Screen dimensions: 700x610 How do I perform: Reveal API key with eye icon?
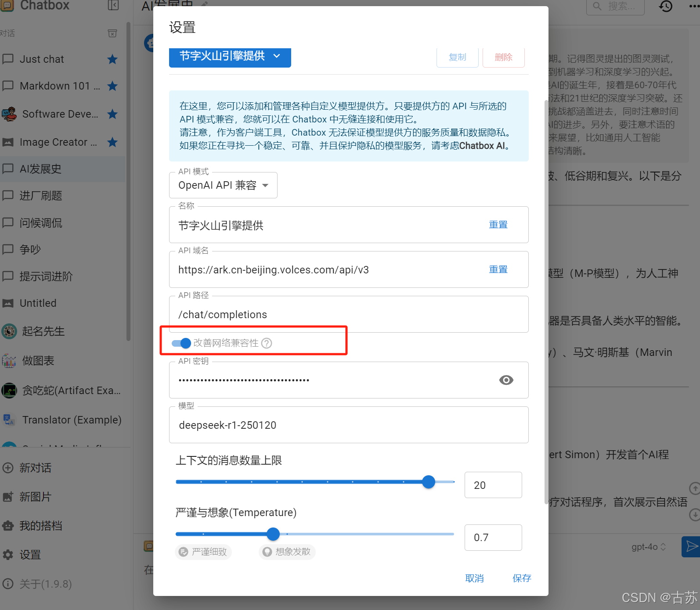tap(506, 380)
